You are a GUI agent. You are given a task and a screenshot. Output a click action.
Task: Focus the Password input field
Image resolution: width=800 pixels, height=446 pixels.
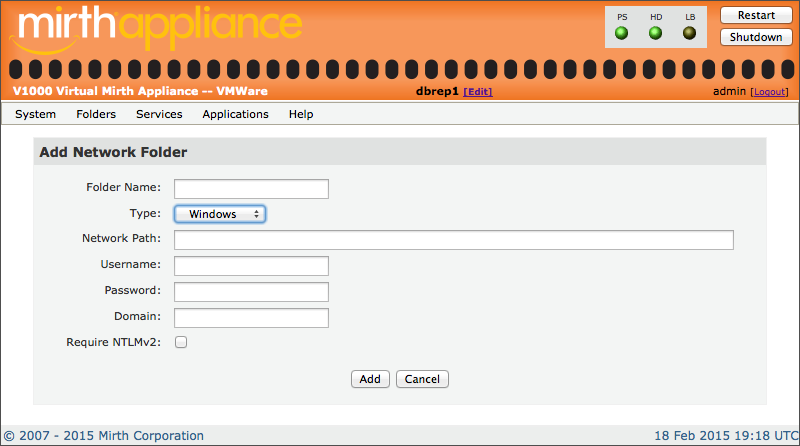(252, 292)
